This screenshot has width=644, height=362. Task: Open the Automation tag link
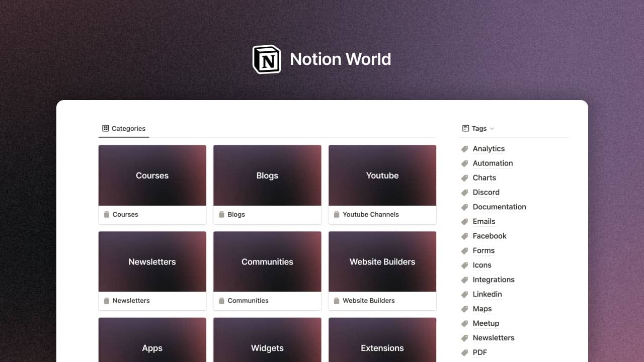click(493, 163)
